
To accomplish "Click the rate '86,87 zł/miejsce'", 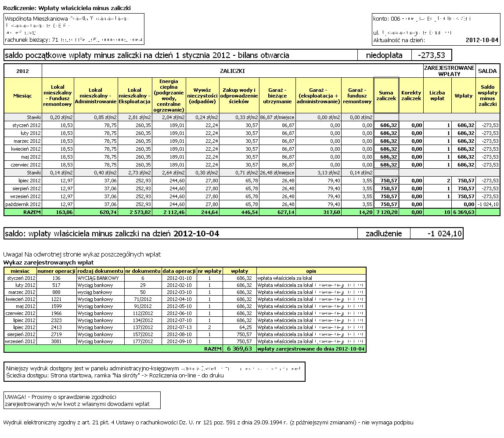I will tap(277, 117).
